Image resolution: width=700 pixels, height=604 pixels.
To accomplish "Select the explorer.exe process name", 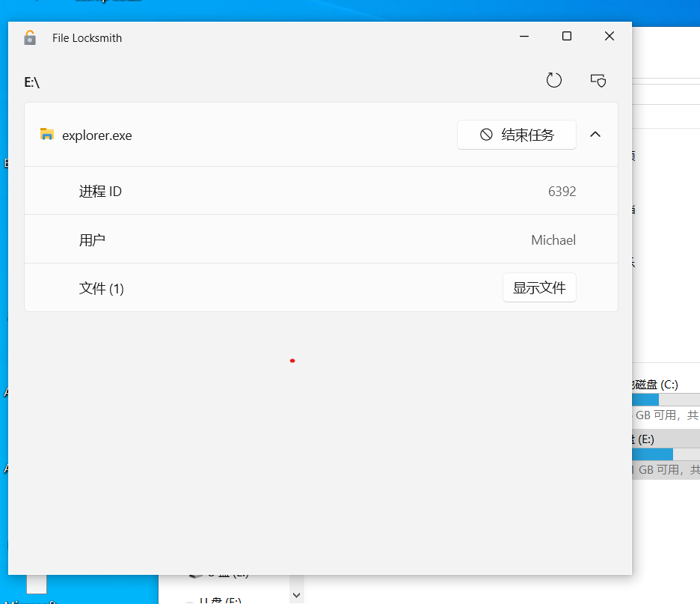I will [97, 135].
